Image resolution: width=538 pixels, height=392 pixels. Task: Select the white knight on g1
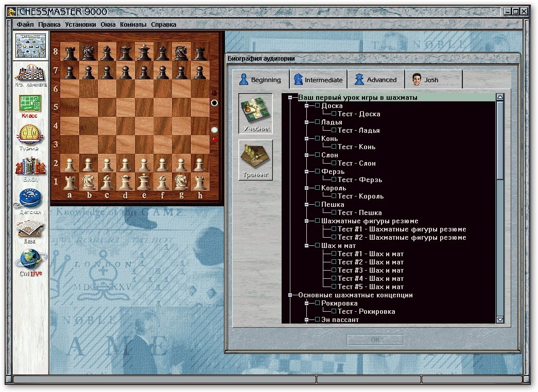pos(181,181)
